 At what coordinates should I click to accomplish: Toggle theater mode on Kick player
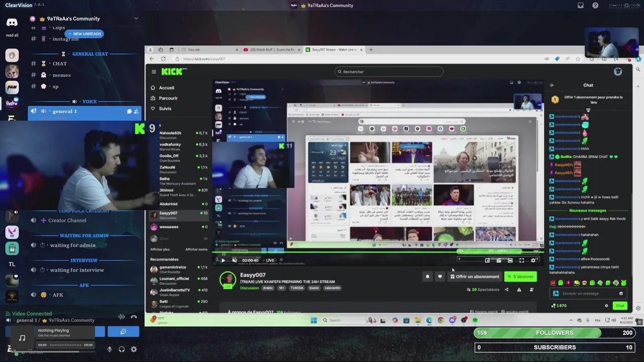(x=510, y=260)
